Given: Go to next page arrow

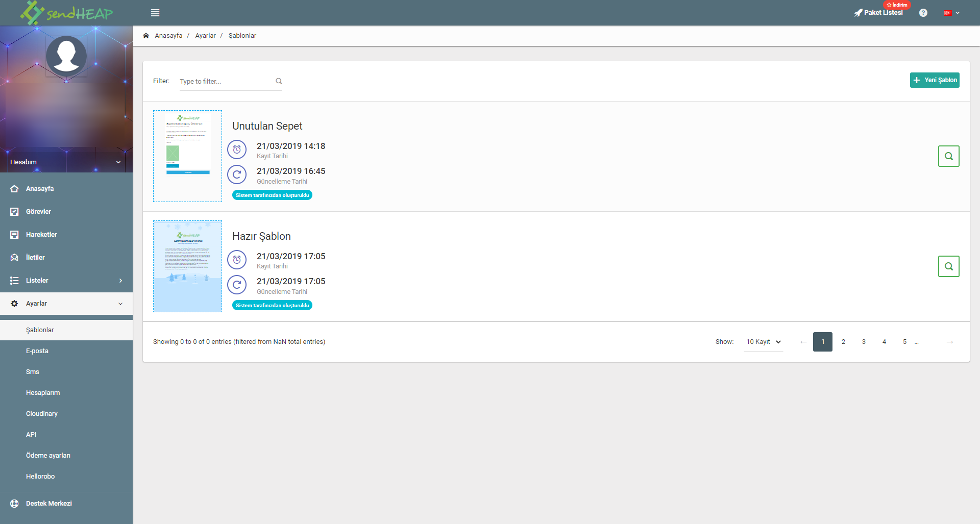Looking at the screenshot, I should (949, 342).
